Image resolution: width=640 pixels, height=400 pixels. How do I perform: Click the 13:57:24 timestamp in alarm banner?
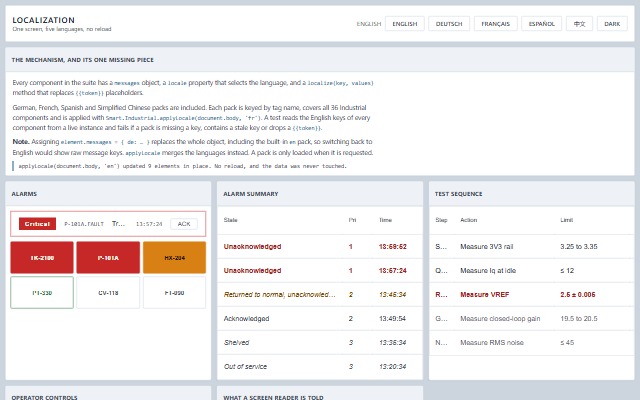click(x=149, y=224)
